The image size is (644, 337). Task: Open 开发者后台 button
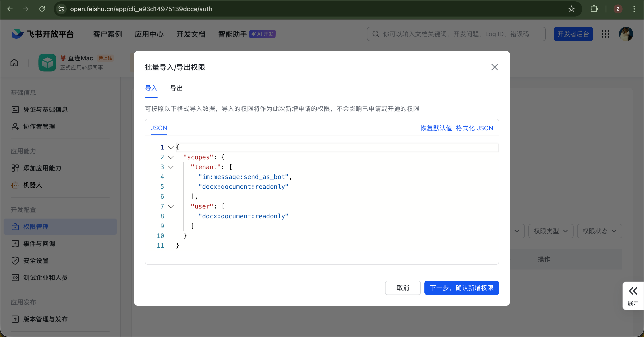(x=573, y=34)
